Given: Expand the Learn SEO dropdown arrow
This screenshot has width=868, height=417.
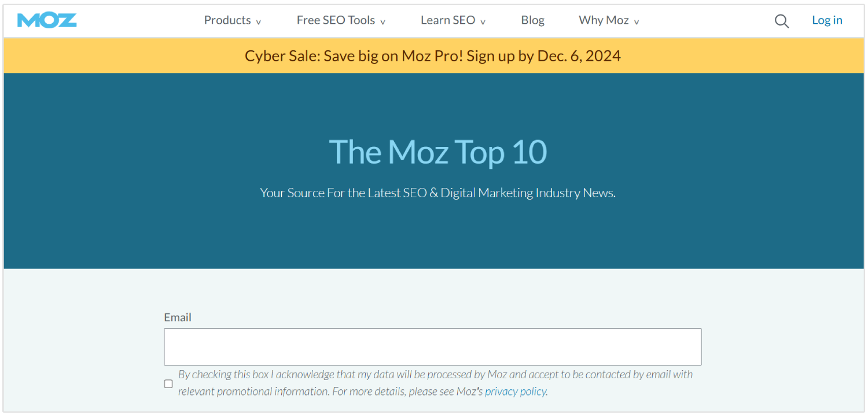Looking at the screenshot, I should click(483, 23).
